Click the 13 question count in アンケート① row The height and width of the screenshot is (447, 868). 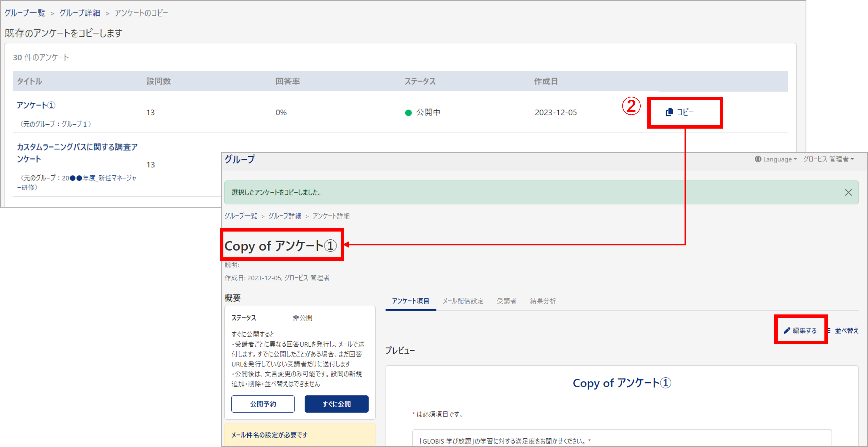(x=150, y=113)
